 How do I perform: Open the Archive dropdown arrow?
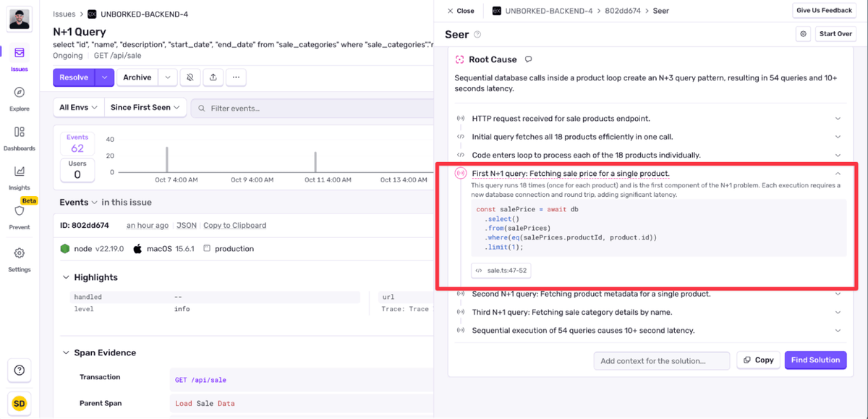coord(167,77)
